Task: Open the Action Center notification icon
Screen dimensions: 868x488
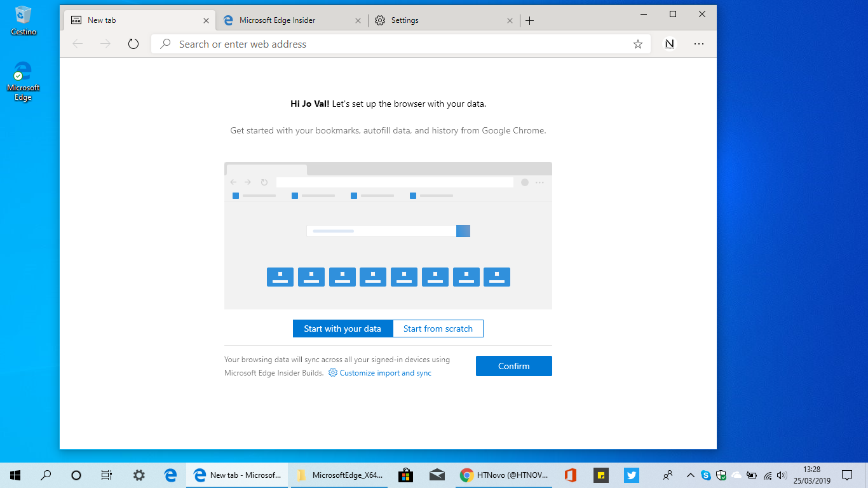Action: 847,475
